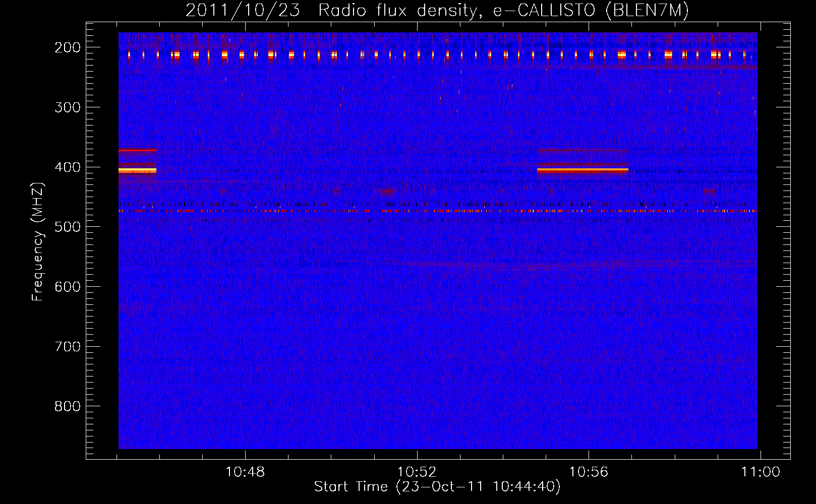Click the 'Frequency (MHZ)' axis label
816x504 pixels.
[38, 242]
